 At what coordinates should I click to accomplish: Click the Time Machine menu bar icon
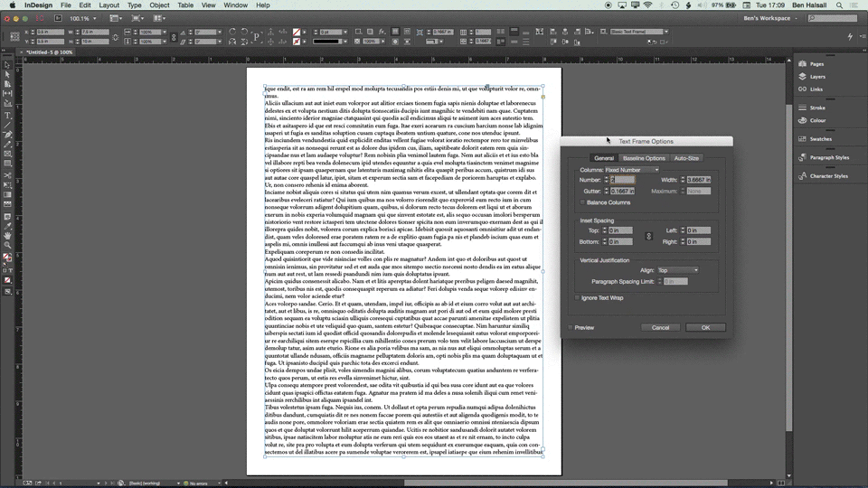coord(675,5)
